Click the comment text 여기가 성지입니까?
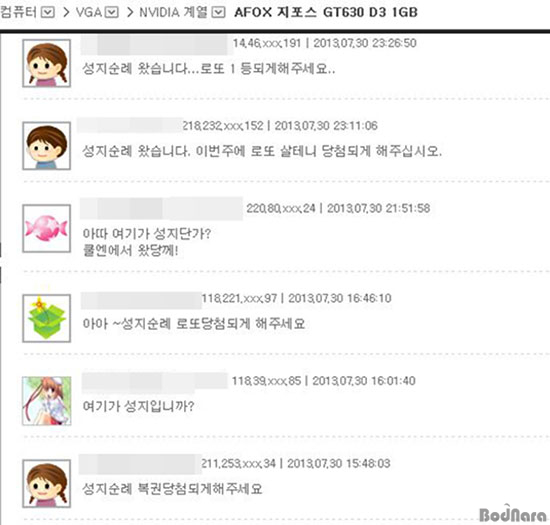 coord(138,406)
